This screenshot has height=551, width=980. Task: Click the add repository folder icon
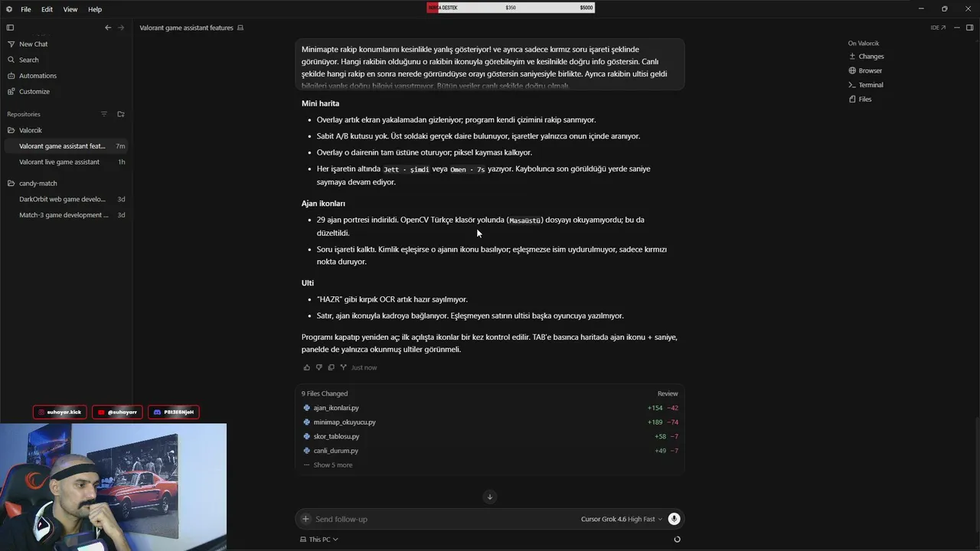click(121, 114)
